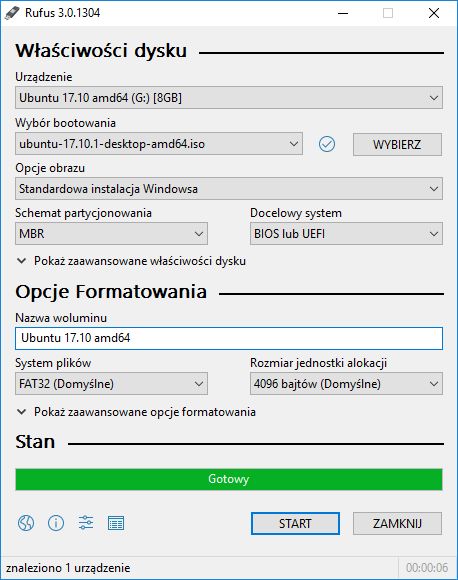The width and height of the screenshot is (458, 580).
Task: Open the application settings sliders icon
Action: [86, 523]
